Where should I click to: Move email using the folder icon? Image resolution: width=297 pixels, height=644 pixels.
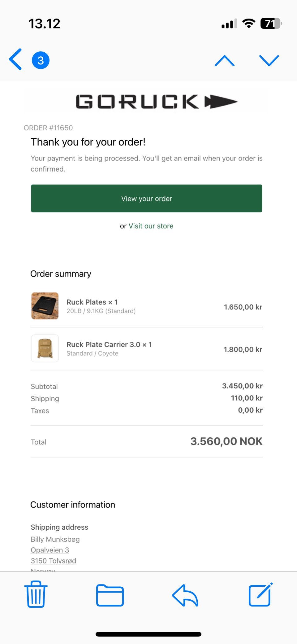click(110, 595)
